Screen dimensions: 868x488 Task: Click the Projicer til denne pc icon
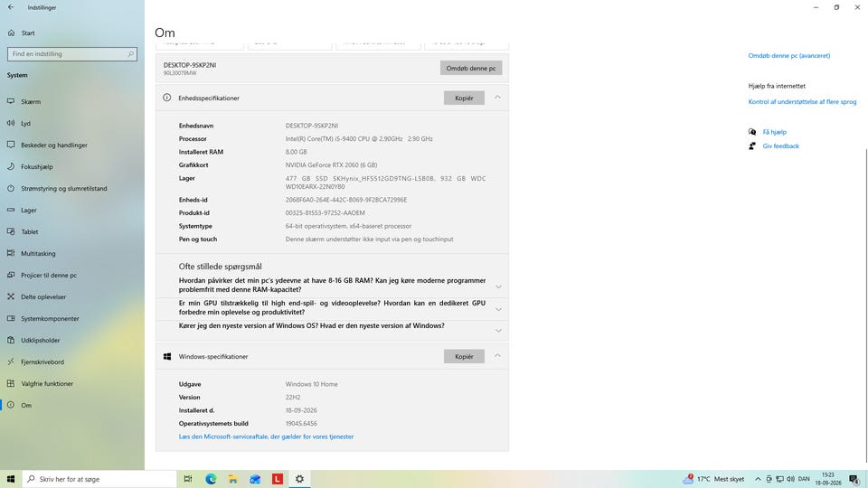coord(11,275)
